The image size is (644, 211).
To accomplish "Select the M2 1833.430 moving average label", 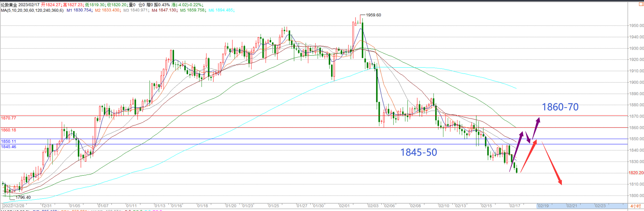I will pyautogui.click(x=108, y=10).
